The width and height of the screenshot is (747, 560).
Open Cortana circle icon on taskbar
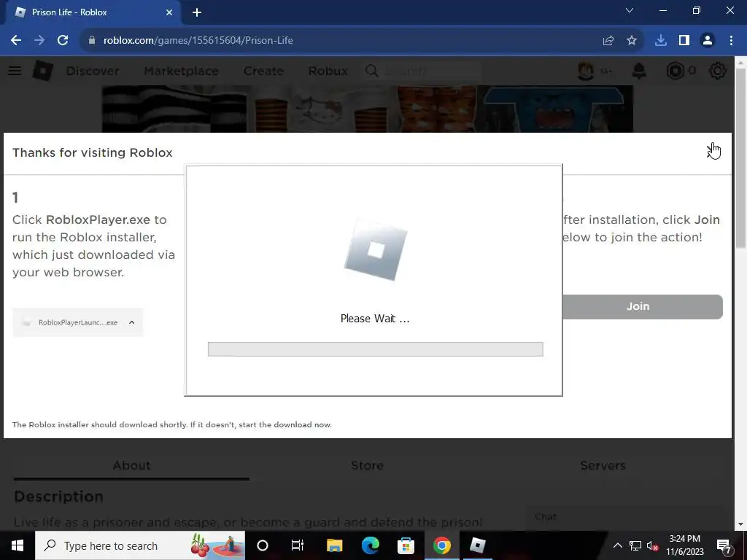pos(263,545)
